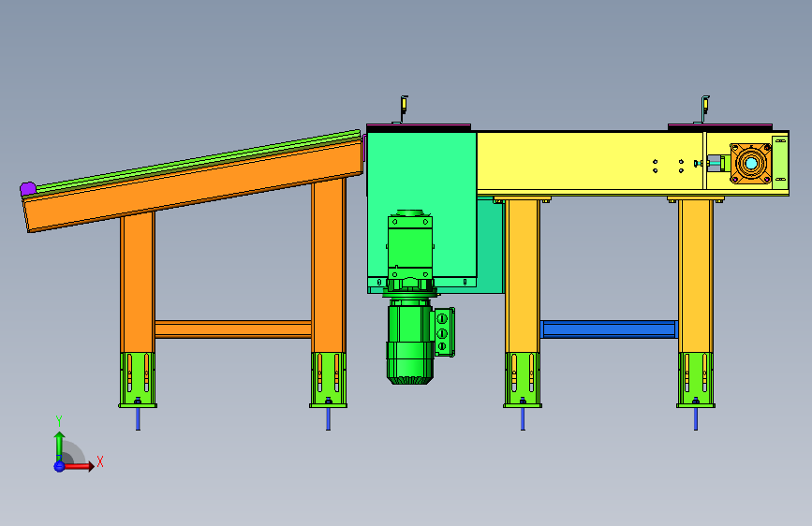Screen dimensions: 812x526
Task: Click the cyan shaft center of the bearing
Action: [x=751, y=164]
